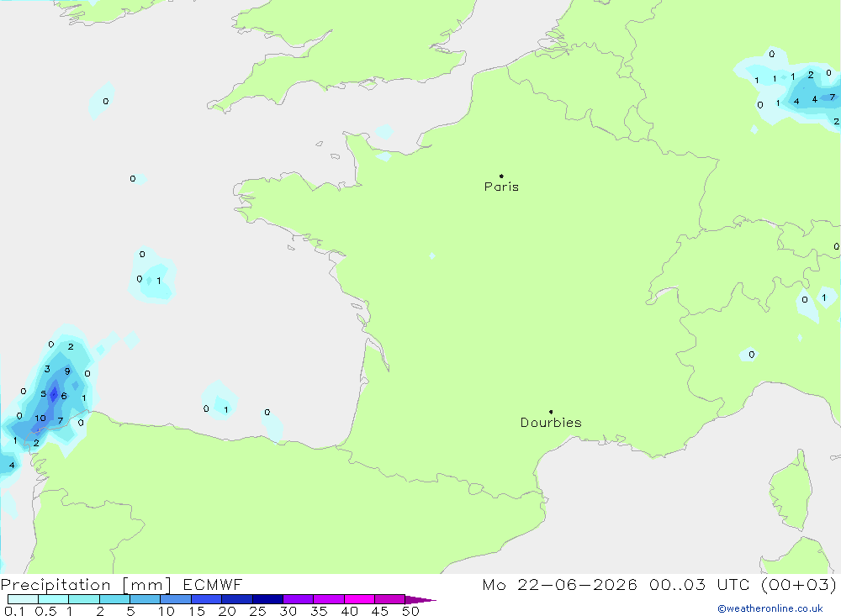The image size is (841, 616).
Task: Click the legend label 50
Action: [410, 611]
